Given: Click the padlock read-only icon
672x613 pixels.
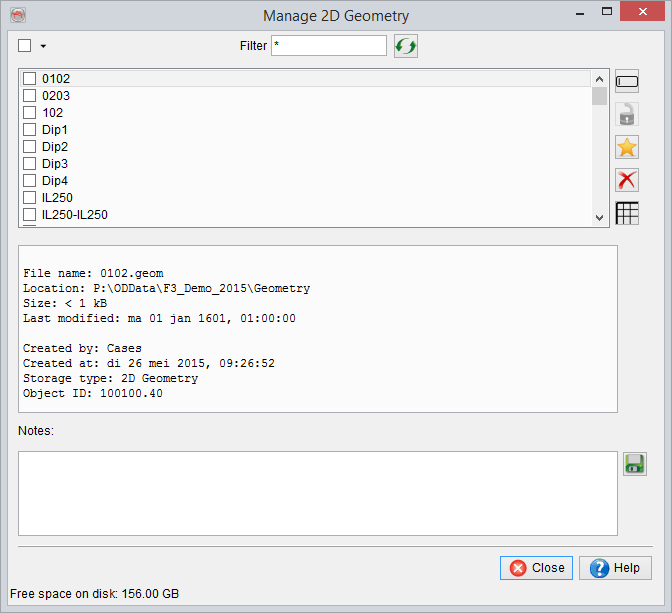Looking at the screenshot, I should [627, 114].
